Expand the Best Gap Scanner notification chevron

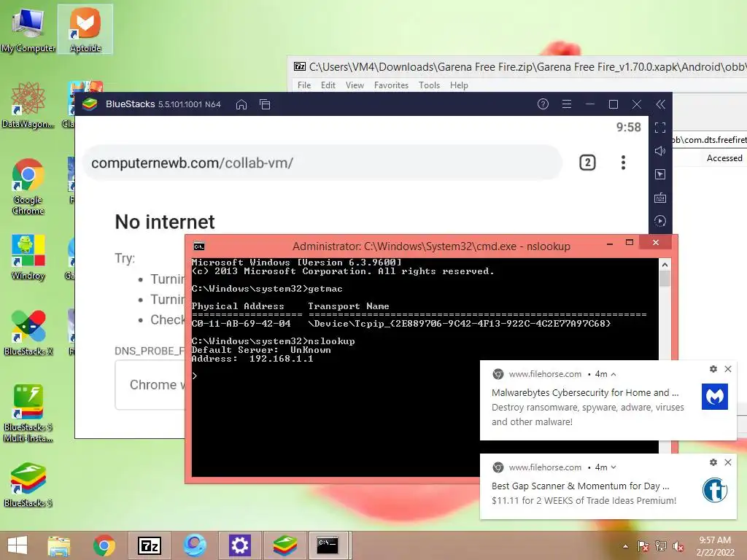[613, 467]
